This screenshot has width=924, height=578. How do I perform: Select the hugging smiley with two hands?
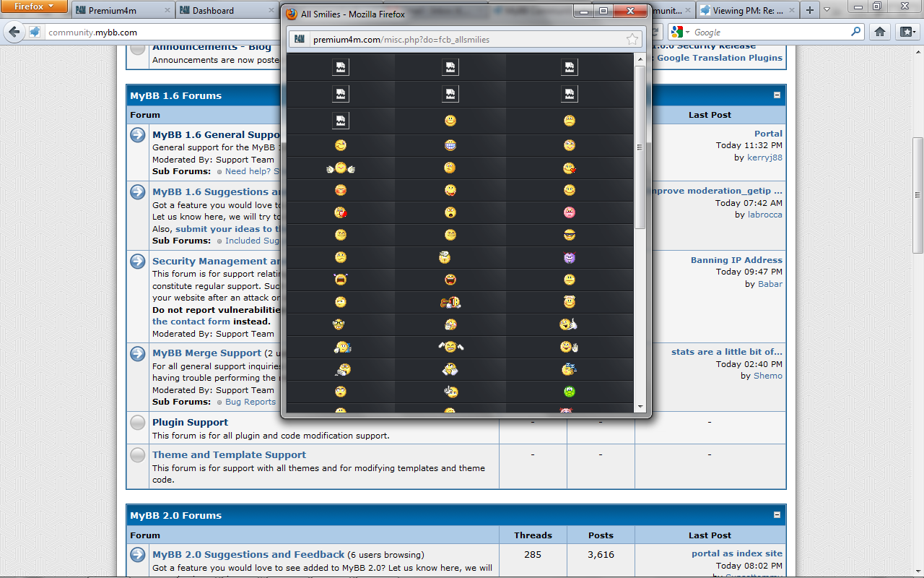tap(341, 168)
